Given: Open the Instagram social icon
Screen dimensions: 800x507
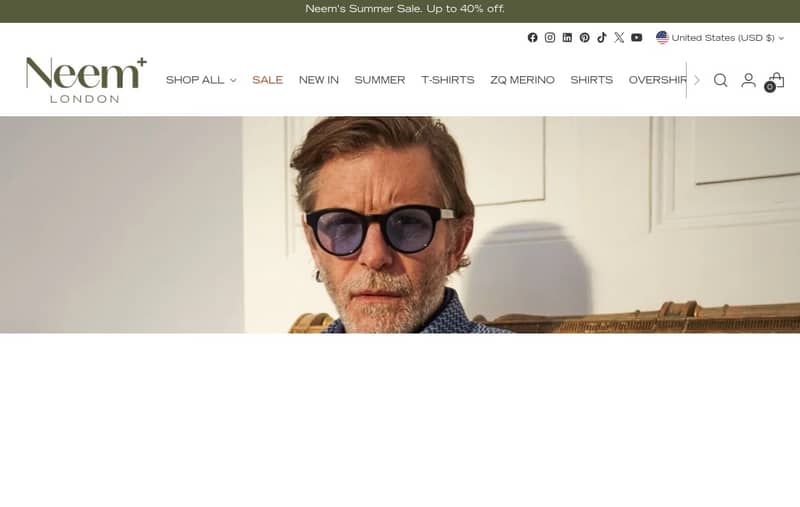Looking at the screenshot, I should pyautogui.click(x=549, y=37).
